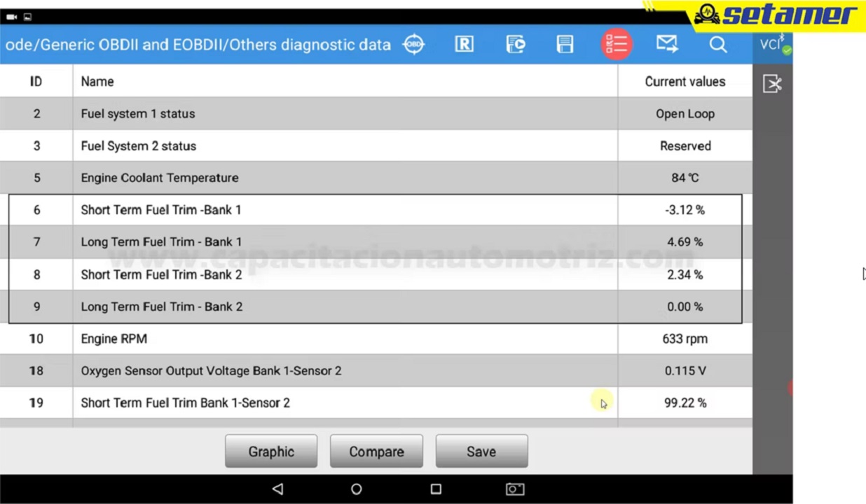Select the Engine RPM row
866x504 pixels.
[x=376, y=339]
